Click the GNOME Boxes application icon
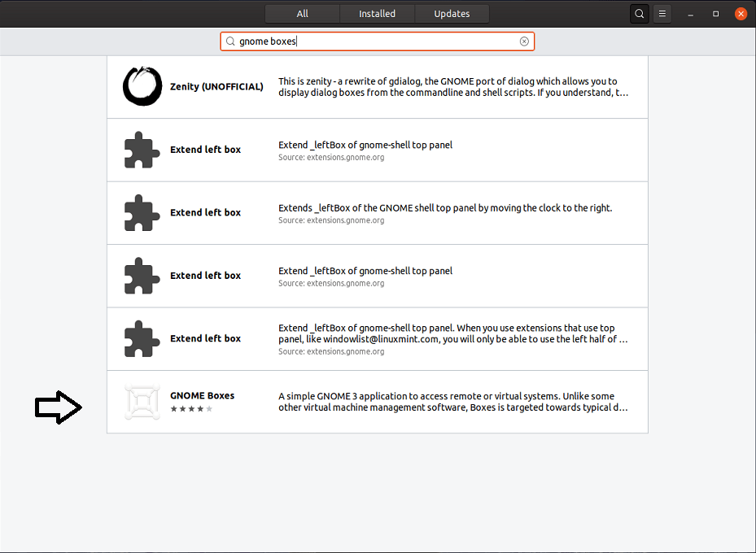This screenshot has height=553, width=756. pyautogui.click(x=142, y=401)
